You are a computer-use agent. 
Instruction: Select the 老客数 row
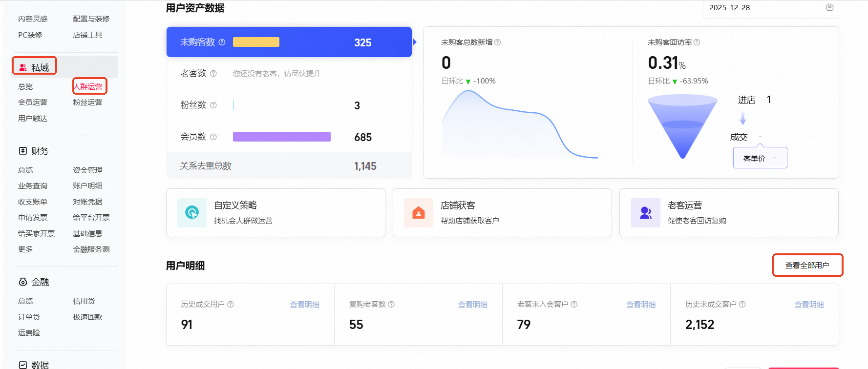click(x=289, y=74)
